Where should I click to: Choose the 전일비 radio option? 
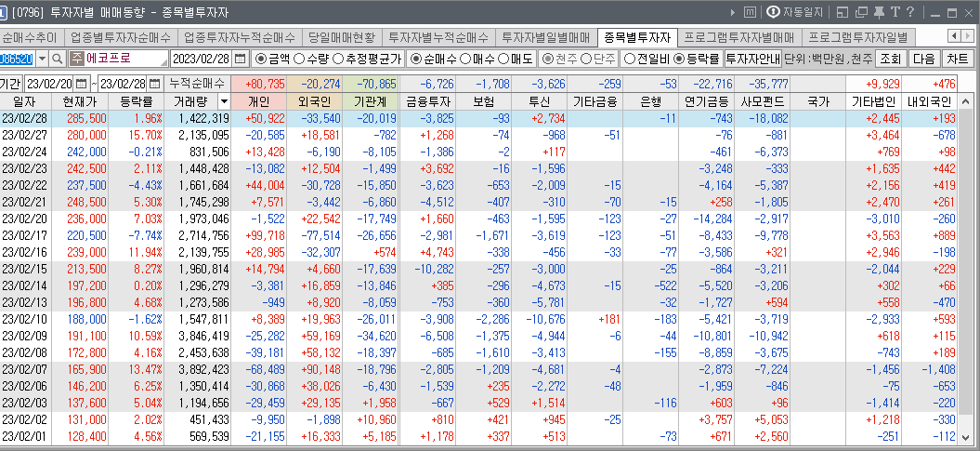point(630,59)
